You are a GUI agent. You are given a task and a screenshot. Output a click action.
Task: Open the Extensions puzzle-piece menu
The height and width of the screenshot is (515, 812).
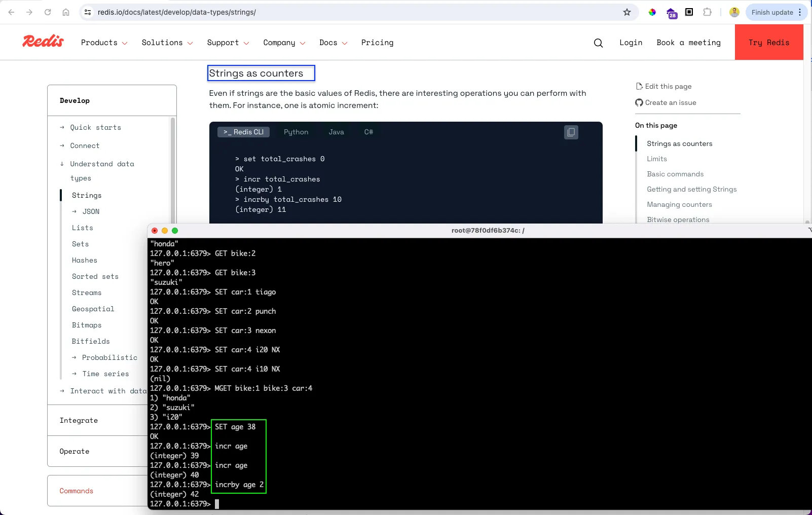pyautogui.click(x=708, y=12)
